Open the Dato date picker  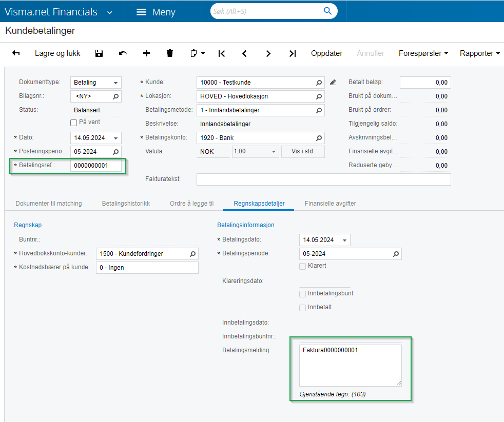(x=115, y=137)
